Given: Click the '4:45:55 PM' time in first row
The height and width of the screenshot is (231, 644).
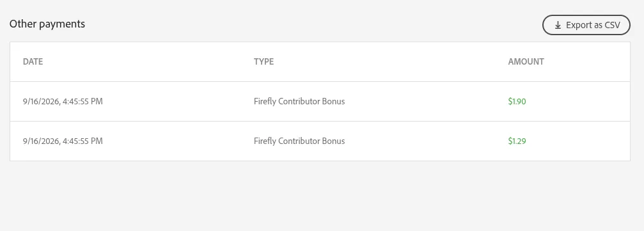Looking at the screenshot, I should click(x=82, y=101).
